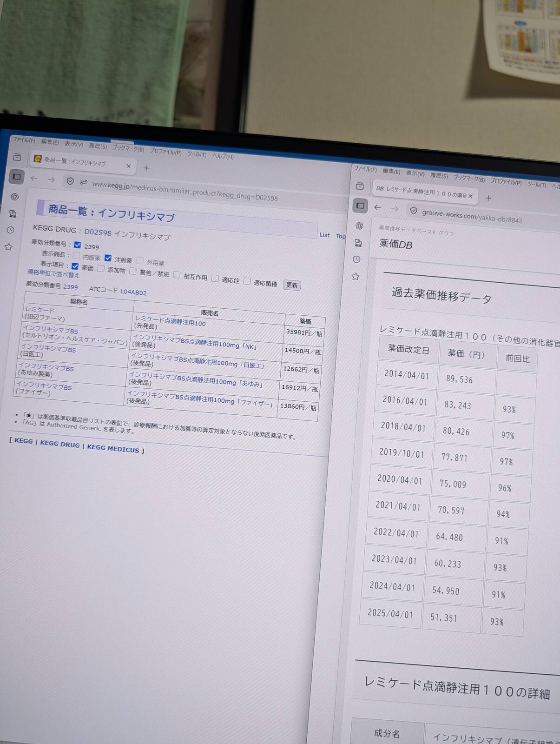The width and height of the screenshot is (560, 744).
Task: Close the レミケード点滴静注用100 tab
Action: (470, 196)
